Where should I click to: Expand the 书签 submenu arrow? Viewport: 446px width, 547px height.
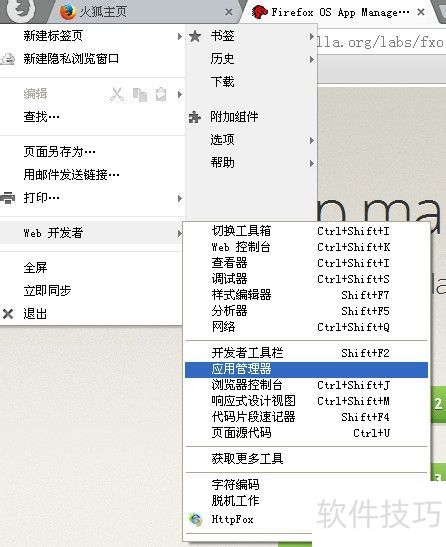312,36
